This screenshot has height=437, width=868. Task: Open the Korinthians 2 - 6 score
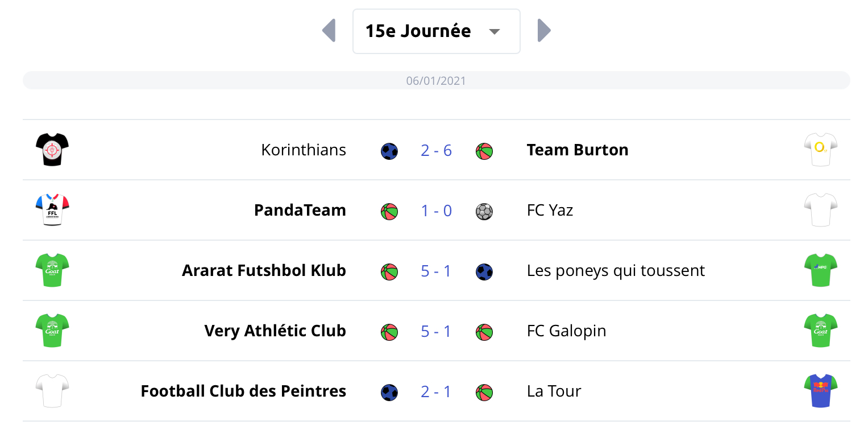[x=436, y=150]
